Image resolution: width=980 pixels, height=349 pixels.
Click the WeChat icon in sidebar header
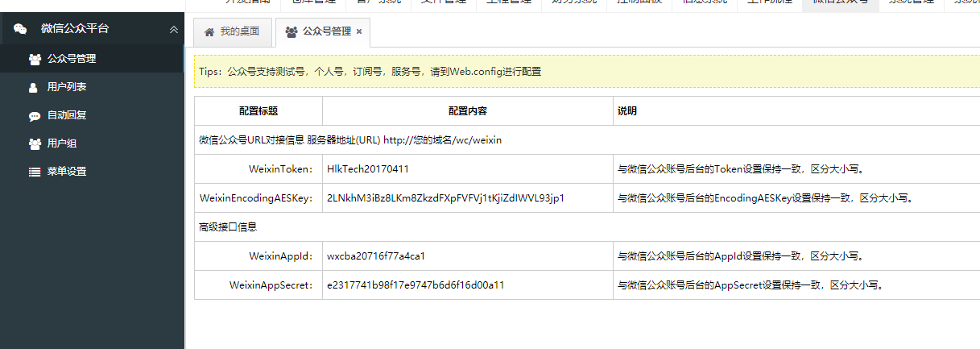coord(20,29)
